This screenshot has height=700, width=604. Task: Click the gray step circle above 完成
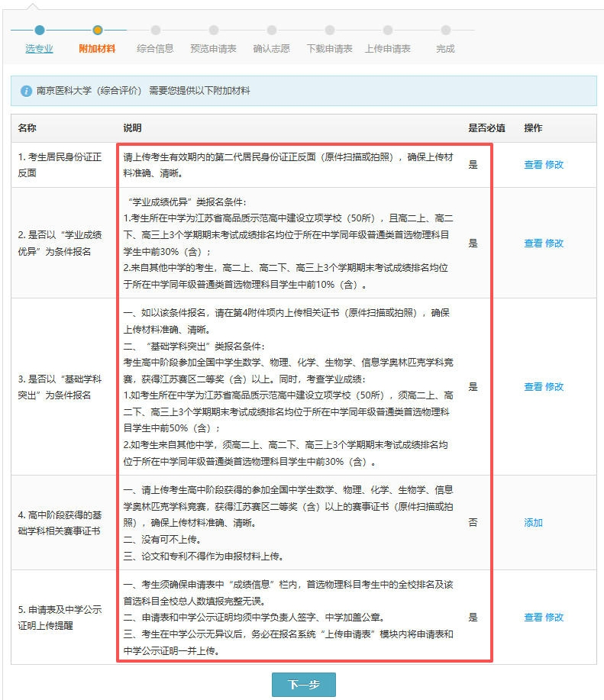coord(446,31)
